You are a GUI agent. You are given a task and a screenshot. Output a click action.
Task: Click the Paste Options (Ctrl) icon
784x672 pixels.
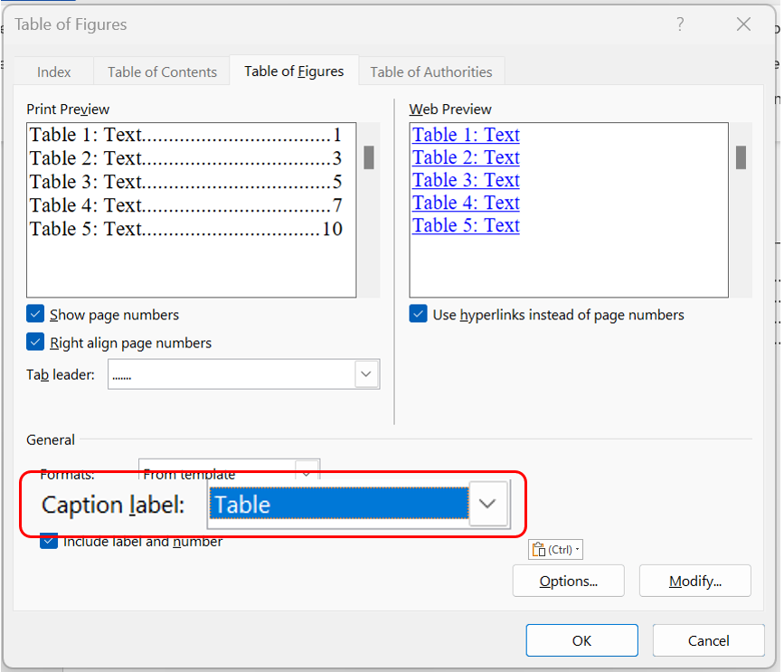coord(555,550)
